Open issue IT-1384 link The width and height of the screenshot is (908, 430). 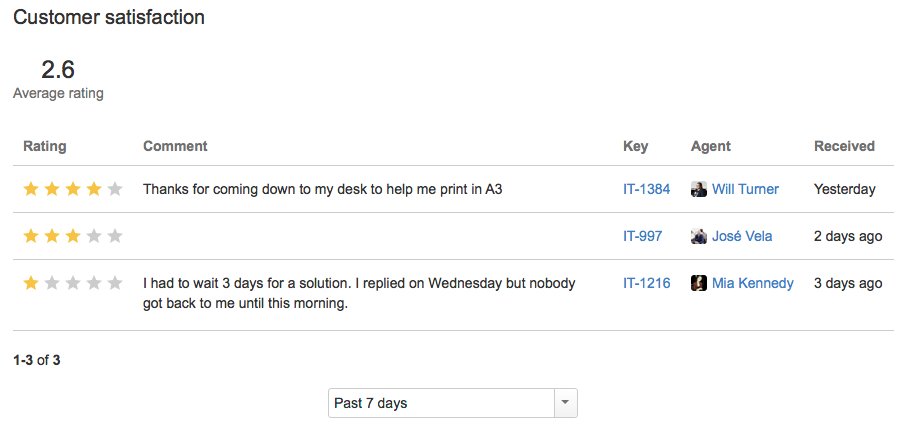tap(646, 189)
